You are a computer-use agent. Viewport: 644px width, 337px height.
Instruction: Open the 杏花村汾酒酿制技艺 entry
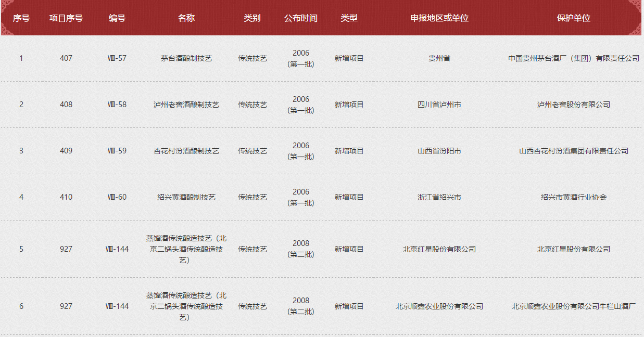(186, 151)
